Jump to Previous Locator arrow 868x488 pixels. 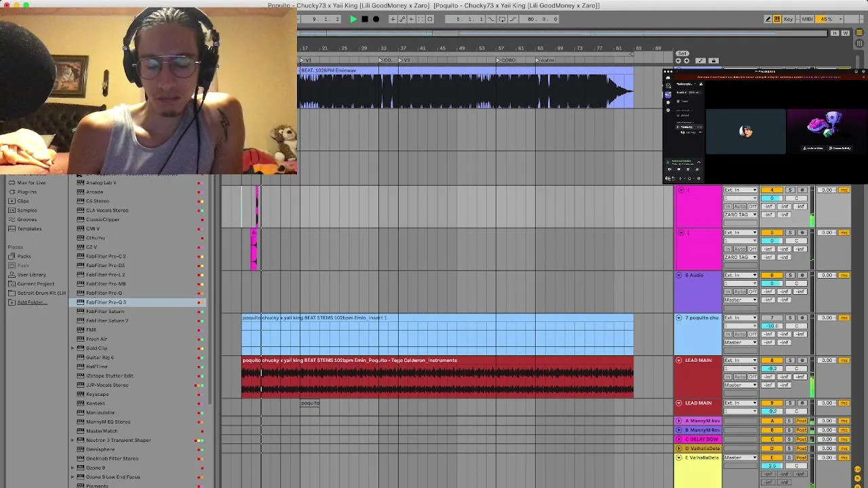pyautogui.click(x=678, y=61)
